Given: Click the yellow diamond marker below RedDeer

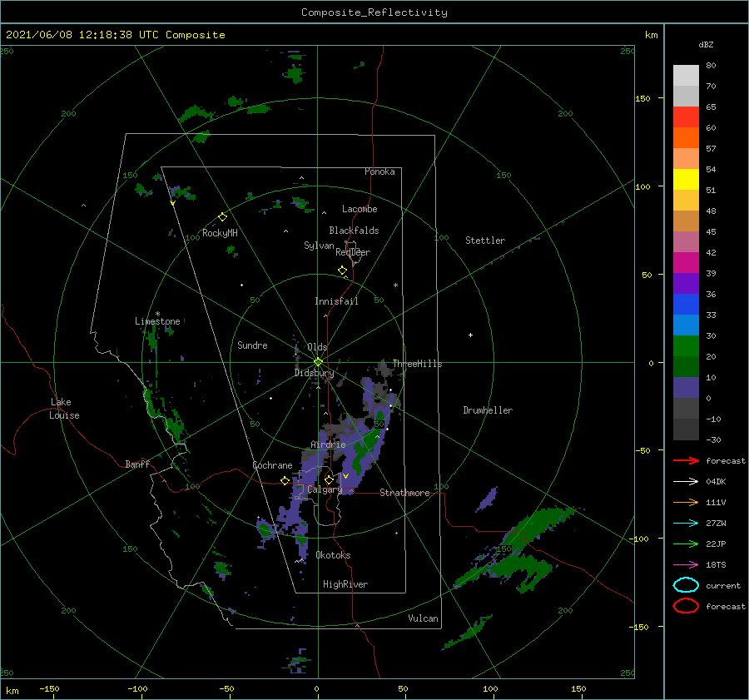Looking at the screenshot, I should point(342,270).
